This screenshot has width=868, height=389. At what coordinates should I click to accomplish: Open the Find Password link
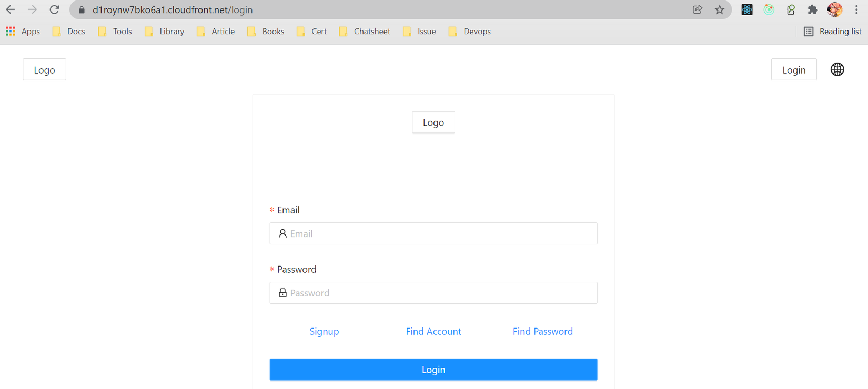coord(543,331)
